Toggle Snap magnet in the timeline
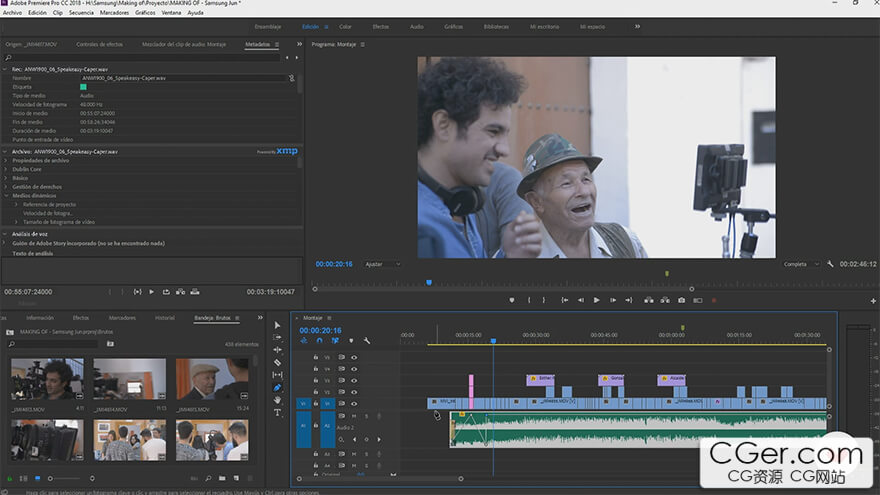880x495 pixels. [319, 341]
